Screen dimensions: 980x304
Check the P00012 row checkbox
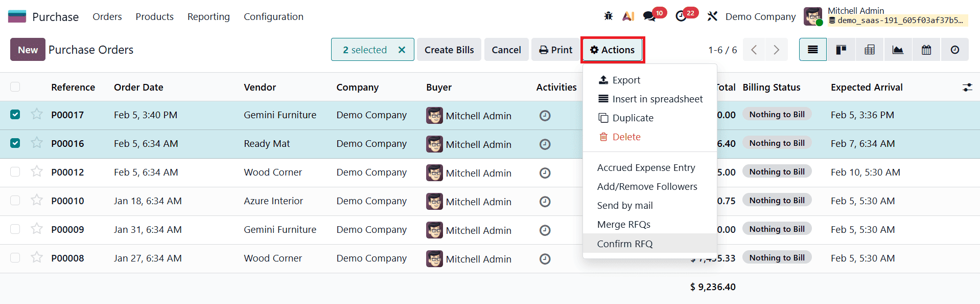(15, 172)
